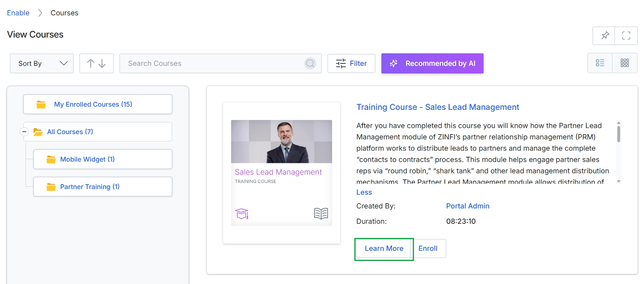This screenshot has height=284, width=644.
Task: Select Mobile Widget (1) folder
Action: tap(103, 159)
